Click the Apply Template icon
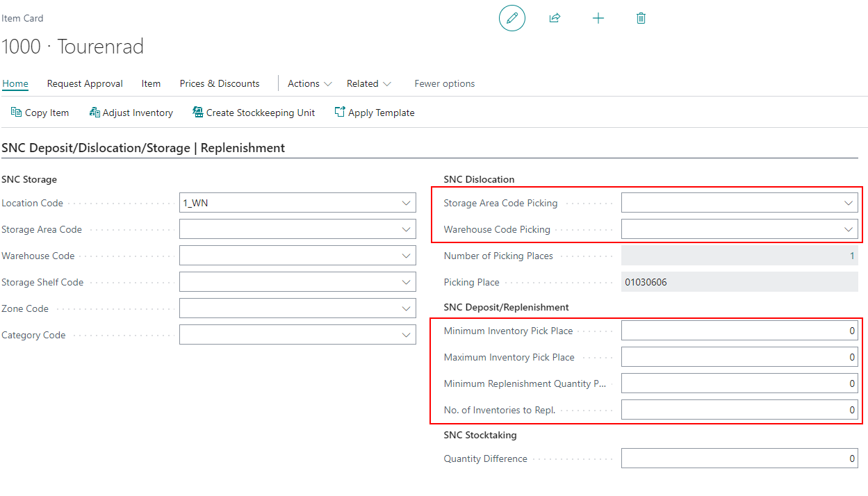 [x=340, y=113]
